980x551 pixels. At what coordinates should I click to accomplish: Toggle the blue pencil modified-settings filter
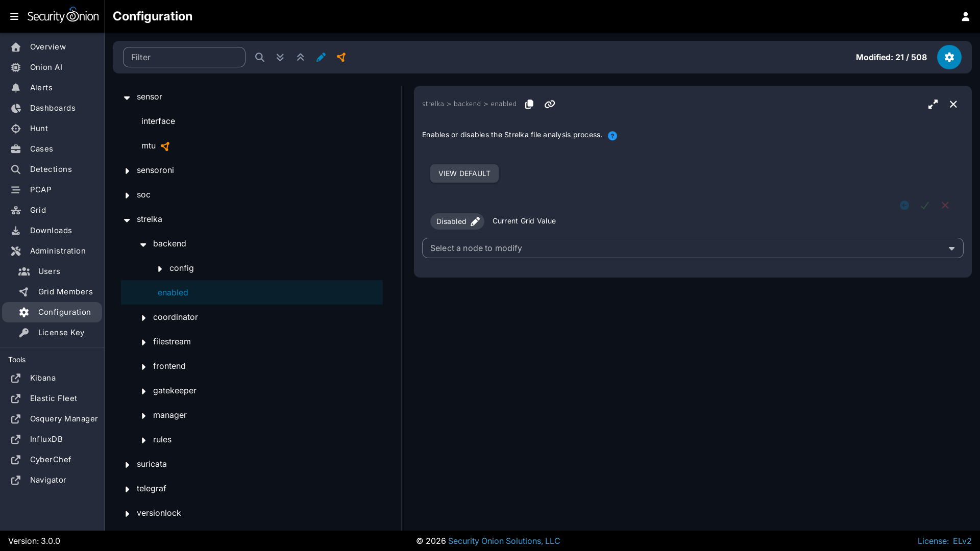tap(321, 57)
